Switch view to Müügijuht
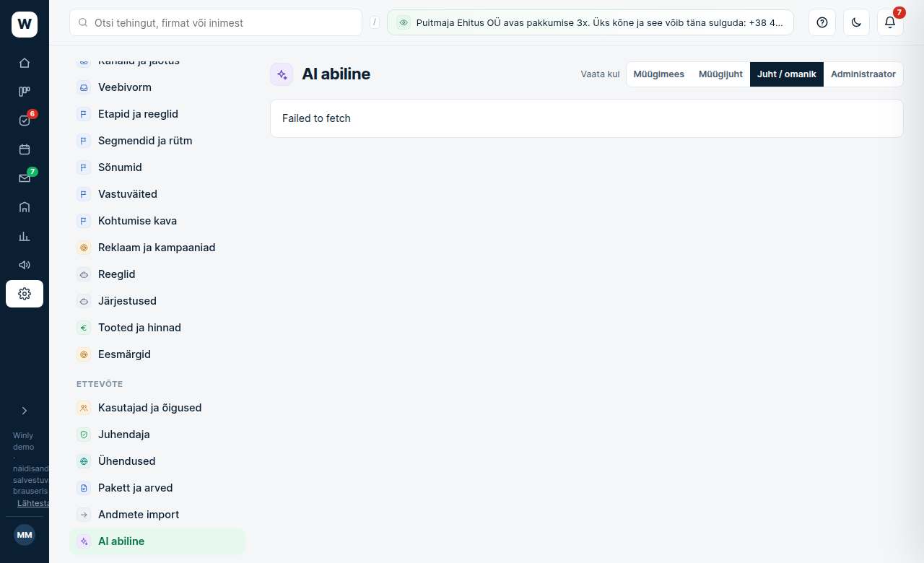Image resolution: width=924 pixels, height=563 pixels. tap(720, 74)
